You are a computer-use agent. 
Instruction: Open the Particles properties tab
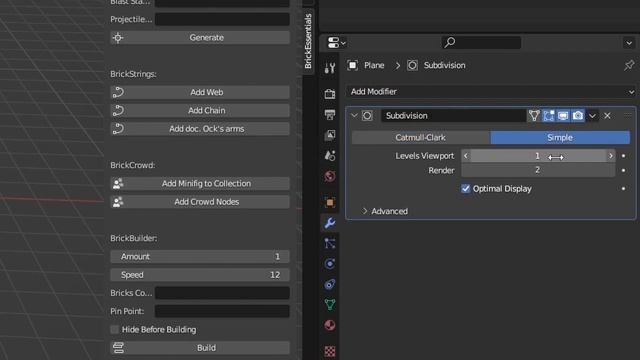[x=330, y=244]
